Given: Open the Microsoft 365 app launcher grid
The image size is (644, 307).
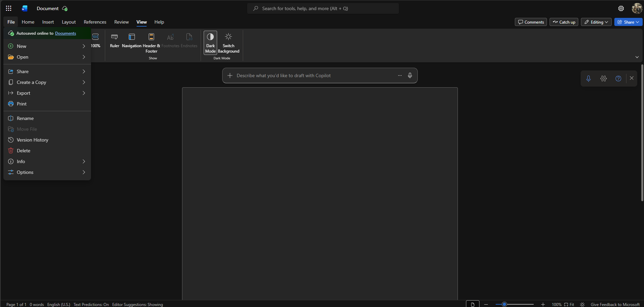Looking at the screenshot, I should (x=8, y=8).
